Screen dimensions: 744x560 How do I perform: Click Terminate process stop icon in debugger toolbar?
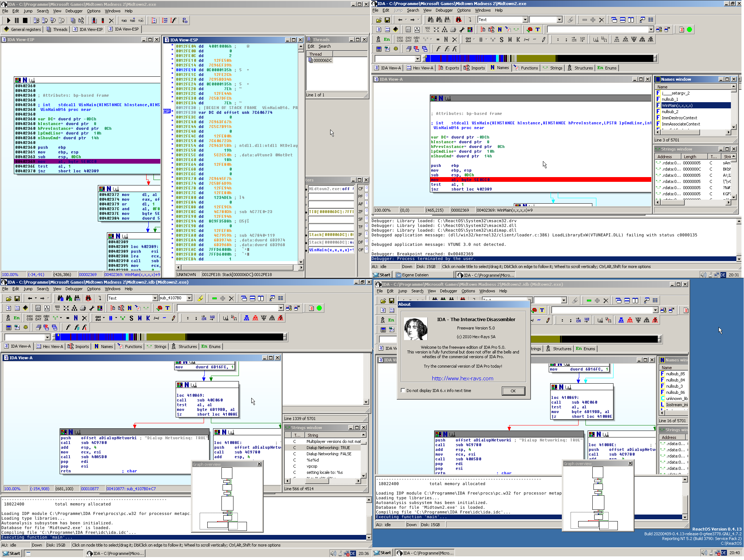click(25, 20)
